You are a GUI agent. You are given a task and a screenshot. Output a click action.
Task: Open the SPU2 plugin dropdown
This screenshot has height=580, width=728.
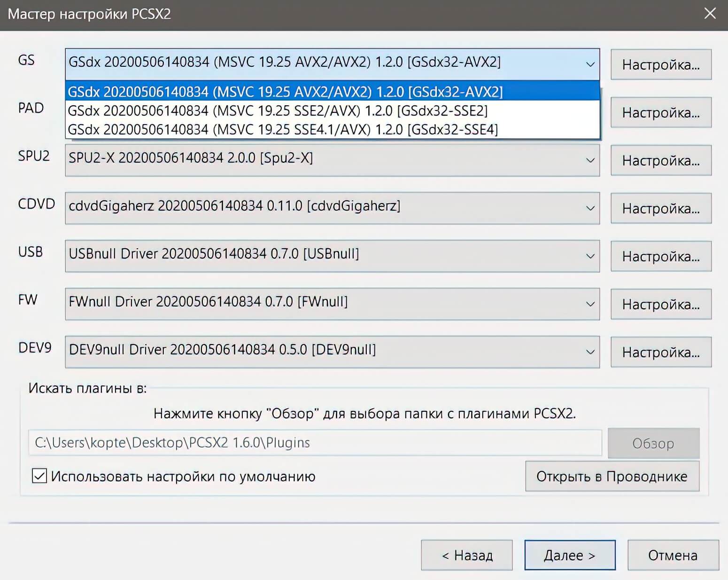click(333, 160)
